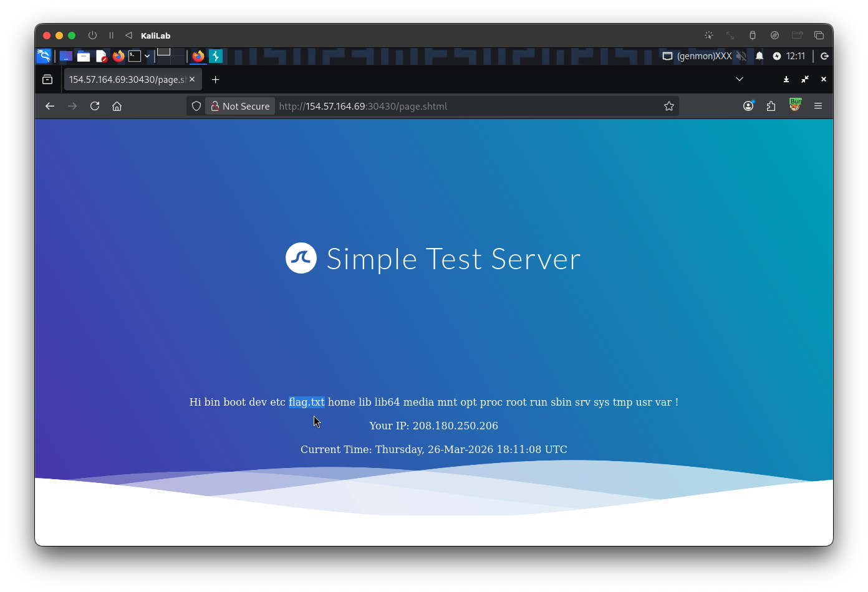Open the Burp proxy extension icon
Screen dimensions: 868x592
pyautogui.click(x=794, y=105)
